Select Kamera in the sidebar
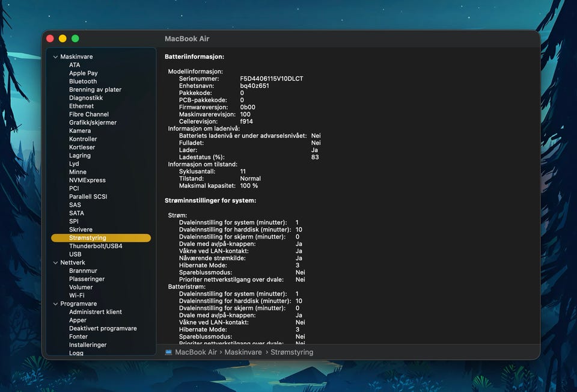Viewport: 577px width, 392px height. [x=80, y=130]
